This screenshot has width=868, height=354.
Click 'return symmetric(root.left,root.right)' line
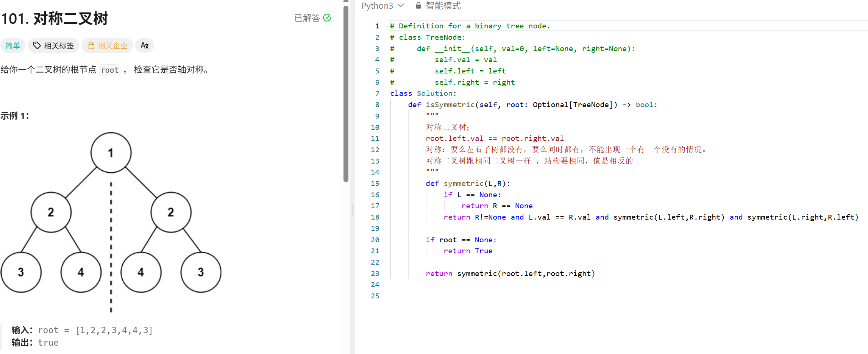pos(510,274)
